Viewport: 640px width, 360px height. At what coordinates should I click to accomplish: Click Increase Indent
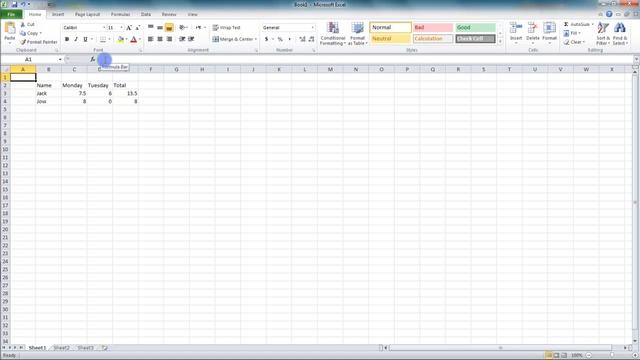tap(191, 39)
